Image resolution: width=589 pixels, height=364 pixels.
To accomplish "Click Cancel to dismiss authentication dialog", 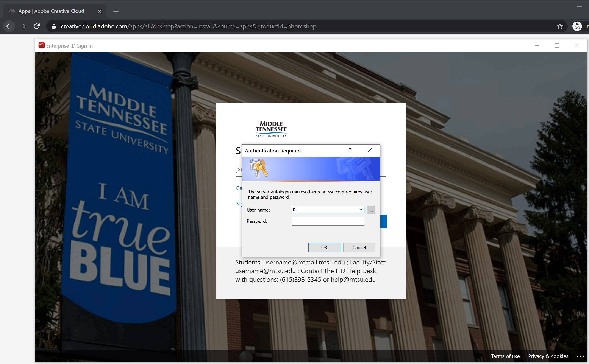I will (359, 247).
